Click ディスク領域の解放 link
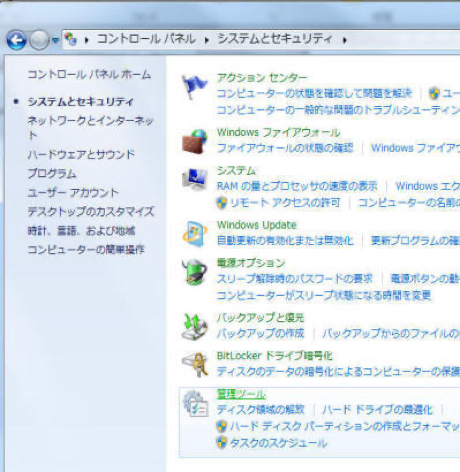This screenshot has width=460, height=472. (x=261, y=410)
